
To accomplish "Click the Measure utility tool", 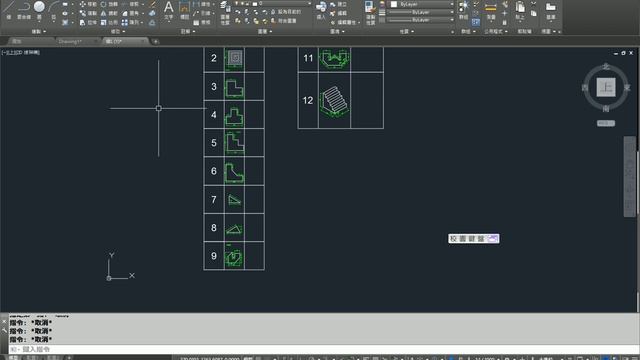I will point(491,10).
